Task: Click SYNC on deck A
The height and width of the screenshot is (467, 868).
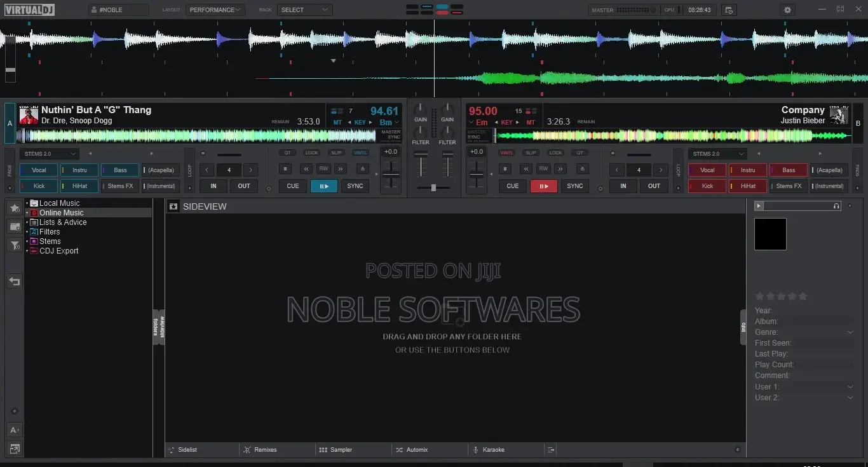Action: (355, 186)
